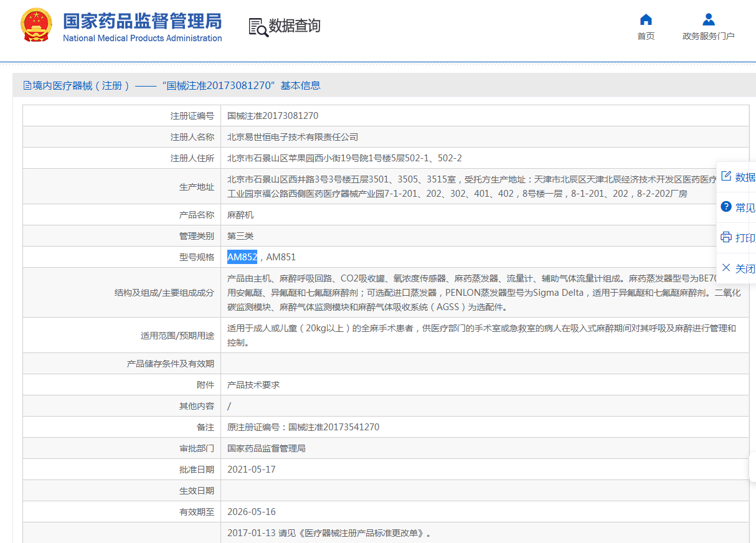Click the 结构及组成/主要组成成分 label
The height and width of the screenshot is (543, 756).
coord(164,293)
